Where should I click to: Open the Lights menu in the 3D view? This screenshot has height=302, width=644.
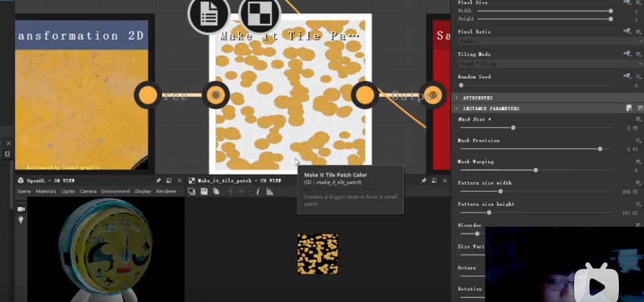tap(68, 191)
